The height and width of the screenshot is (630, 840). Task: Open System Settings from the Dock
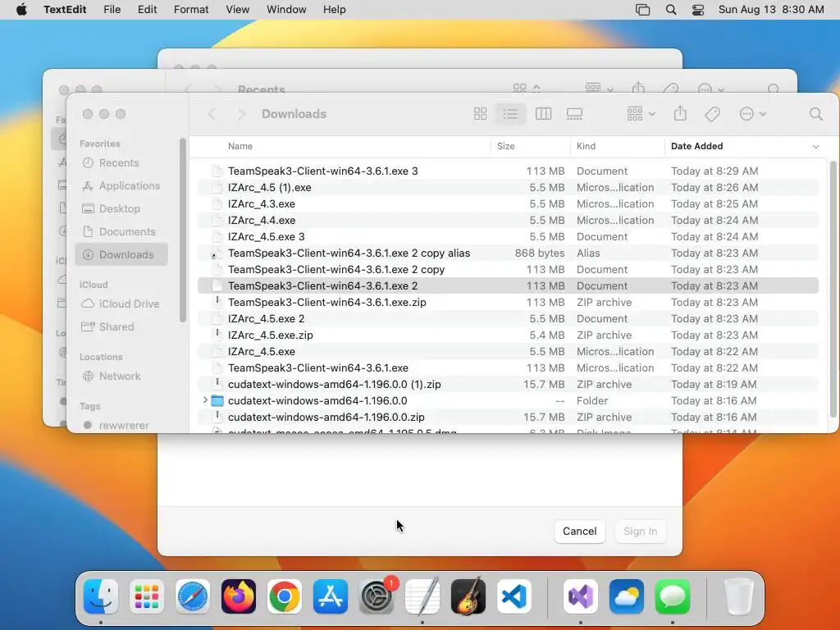(376, 596)
